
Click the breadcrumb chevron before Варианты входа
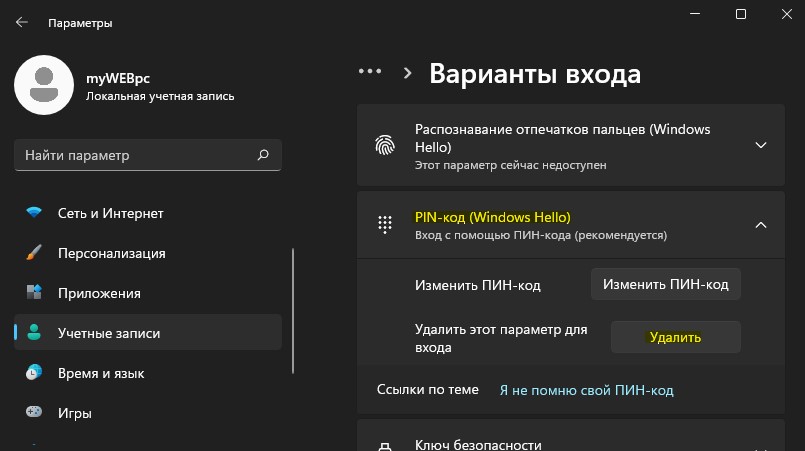(408, 73)
